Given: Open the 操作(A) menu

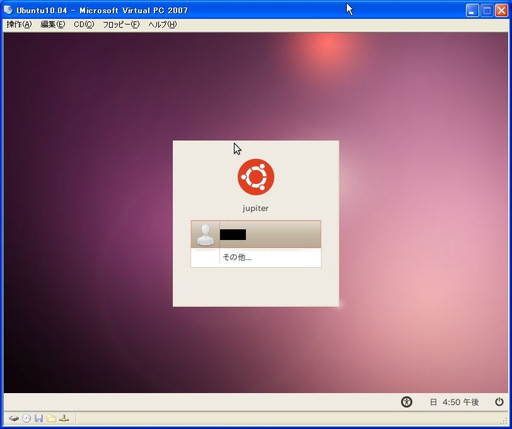Looking at the screenshot, I should tap(19, 25).
